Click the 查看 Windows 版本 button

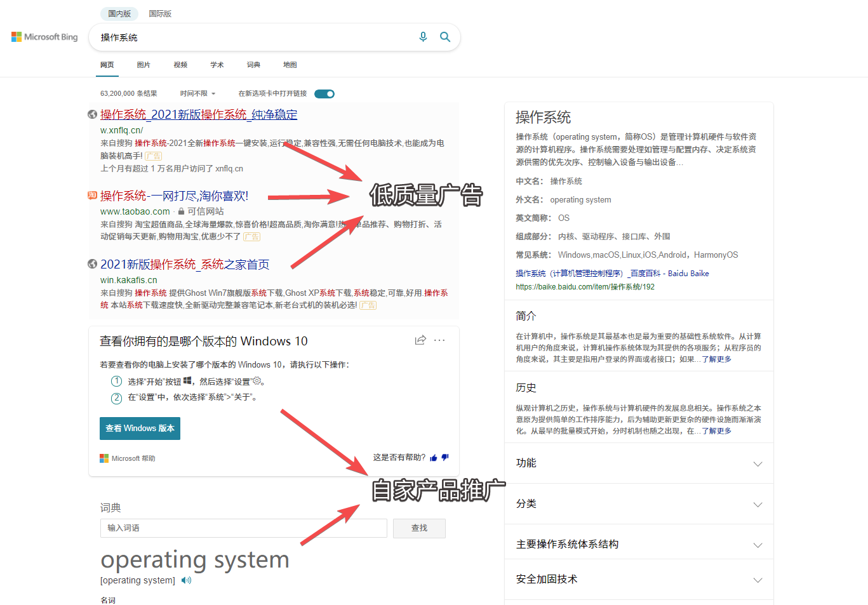pos(140,429)
